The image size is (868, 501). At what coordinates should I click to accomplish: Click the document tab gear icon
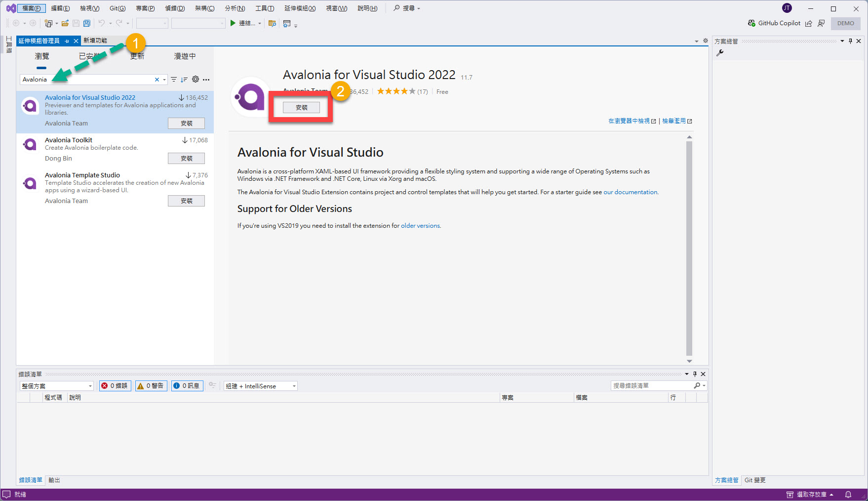[706, 41]
